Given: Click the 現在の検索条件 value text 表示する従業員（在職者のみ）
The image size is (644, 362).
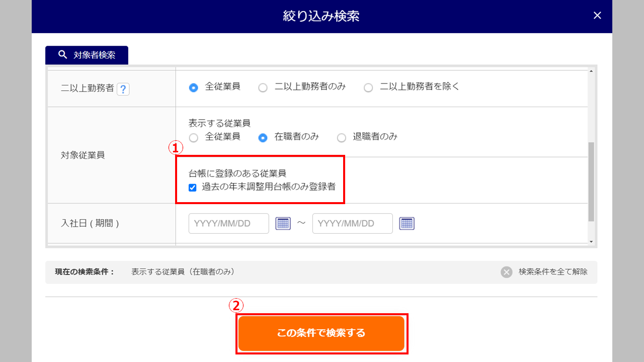Looking at the screenshot, I should [183, 272].
